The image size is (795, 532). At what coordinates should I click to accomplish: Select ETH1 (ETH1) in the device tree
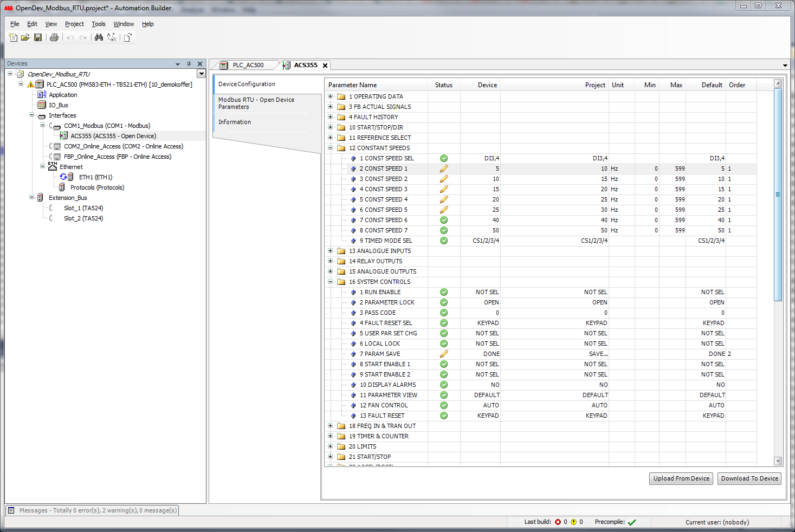point(95,177)
